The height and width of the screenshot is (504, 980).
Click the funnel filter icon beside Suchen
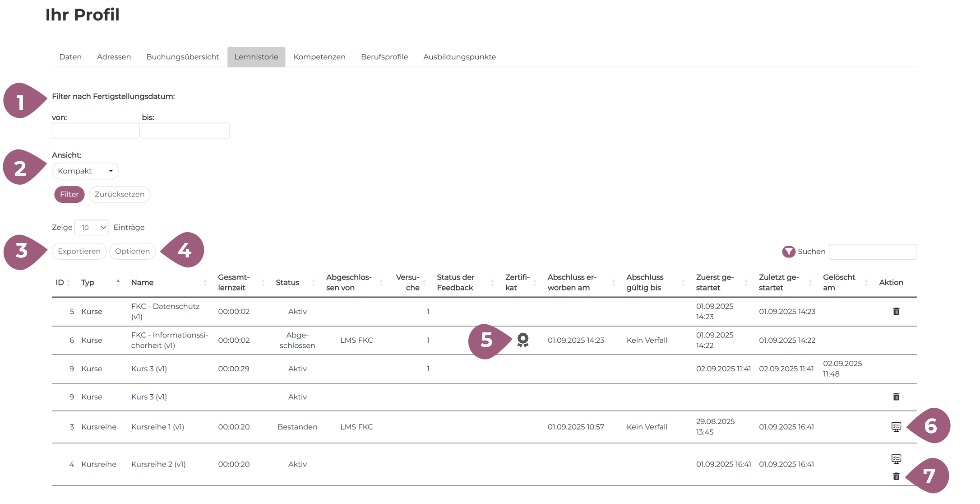pos(788,252)
